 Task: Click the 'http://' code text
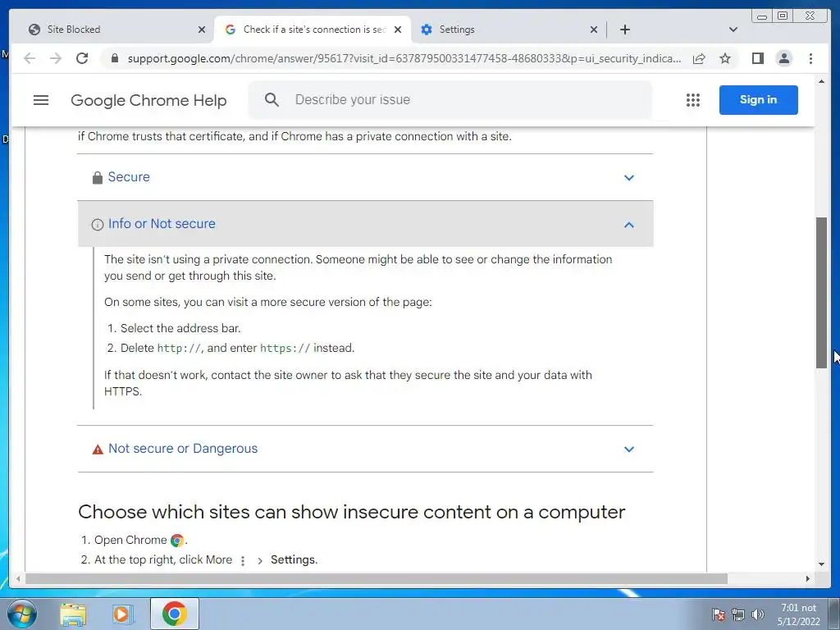pos(179,348)
